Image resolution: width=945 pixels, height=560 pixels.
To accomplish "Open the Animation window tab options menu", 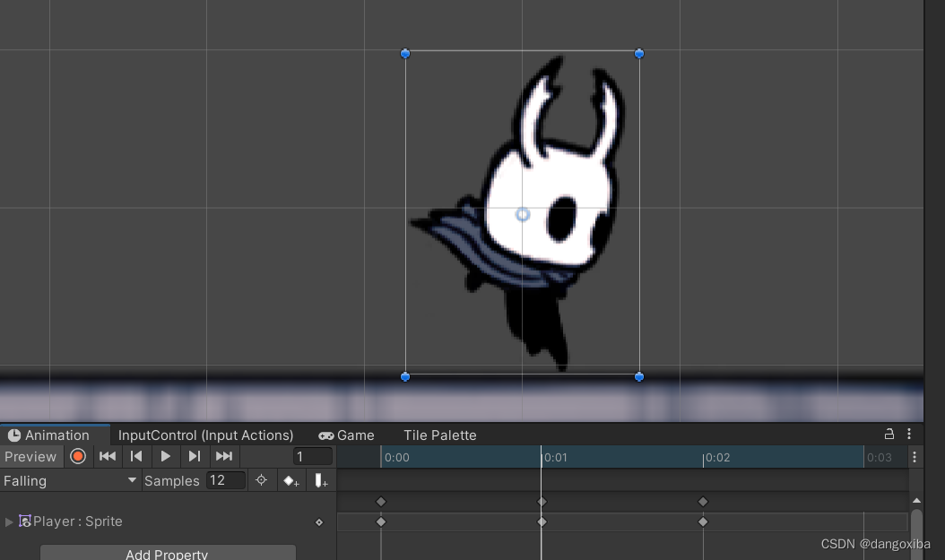I will click(909, 434).
